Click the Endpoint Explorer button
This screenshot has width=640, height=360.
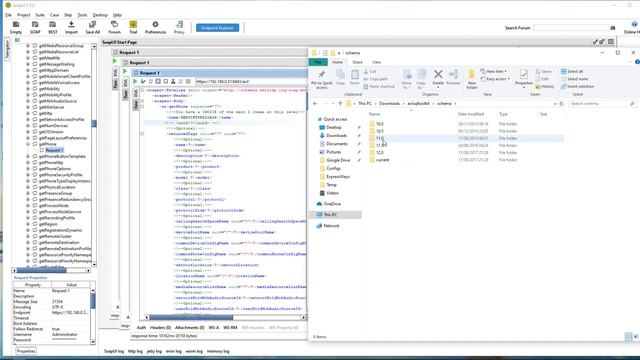[x=218, y=28]
